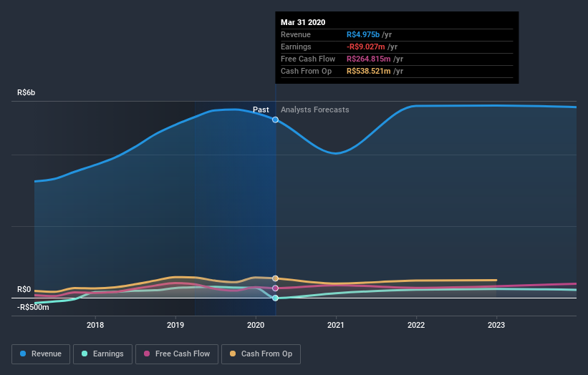
Task: Click the 2022 x-axis label
Action: (x=416, y=325)
